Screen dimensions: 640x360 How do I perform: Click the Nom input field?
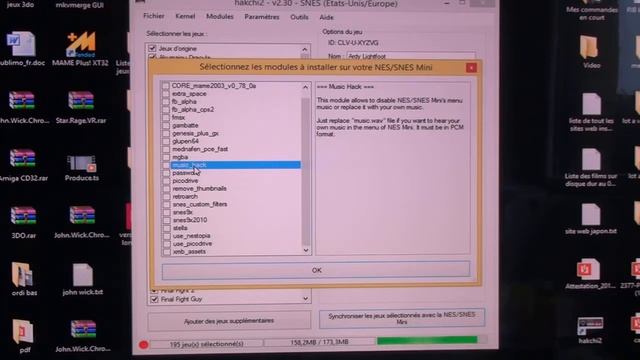(x=411, y=56)
